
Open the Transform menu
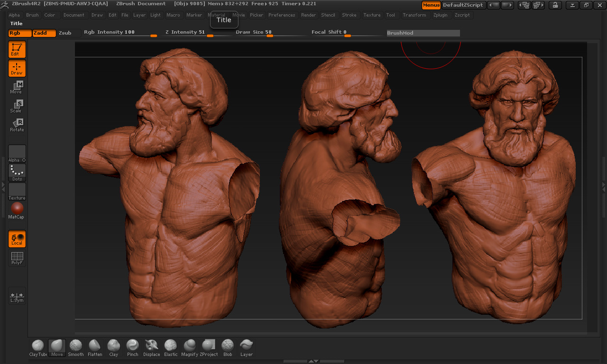pos(414,15)
